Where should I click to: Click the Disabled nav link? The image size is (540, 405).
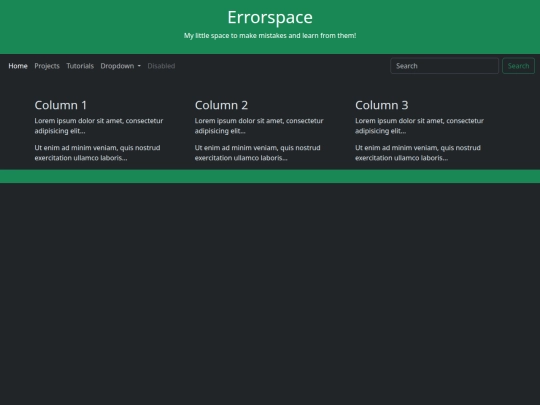click(161, 66)
